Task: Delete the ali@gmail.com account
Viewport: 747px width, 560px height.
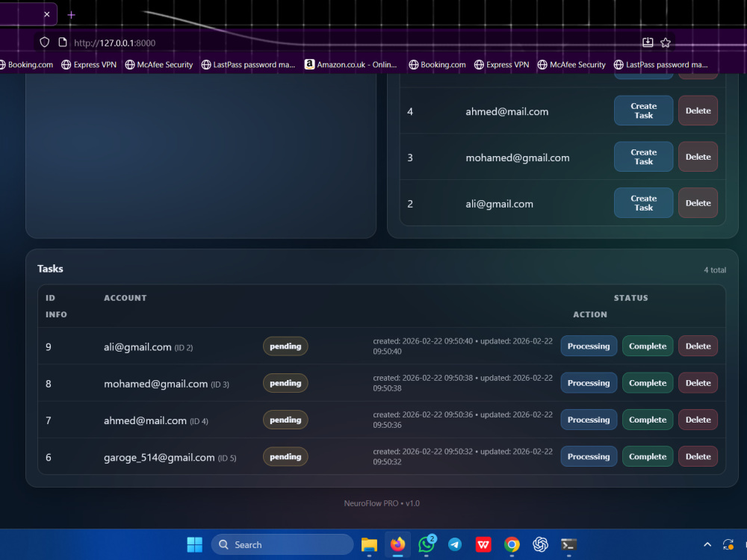Action: click(x=698, y=203)
